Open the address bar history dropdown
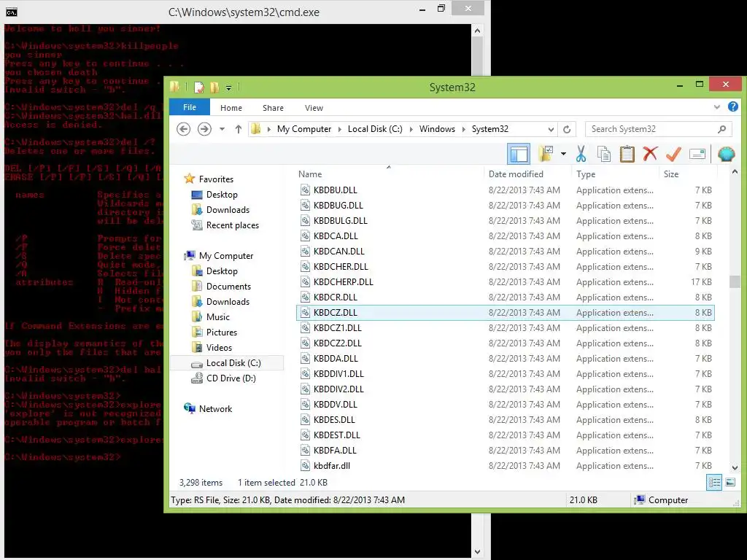747x560 pixels. [x=551, y=129]
